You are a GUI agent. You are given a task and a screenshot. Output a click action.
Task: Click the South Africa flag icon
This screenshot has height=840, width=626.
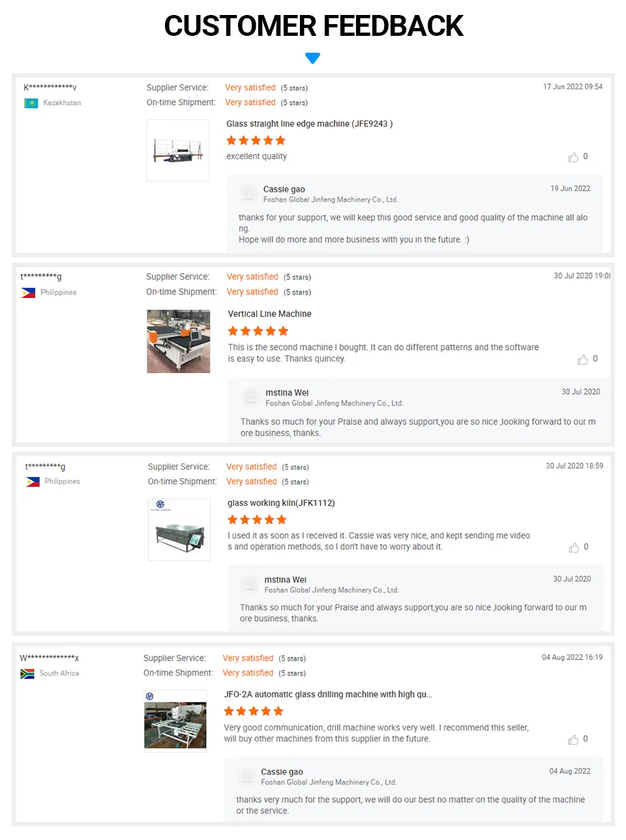[27, 674]
